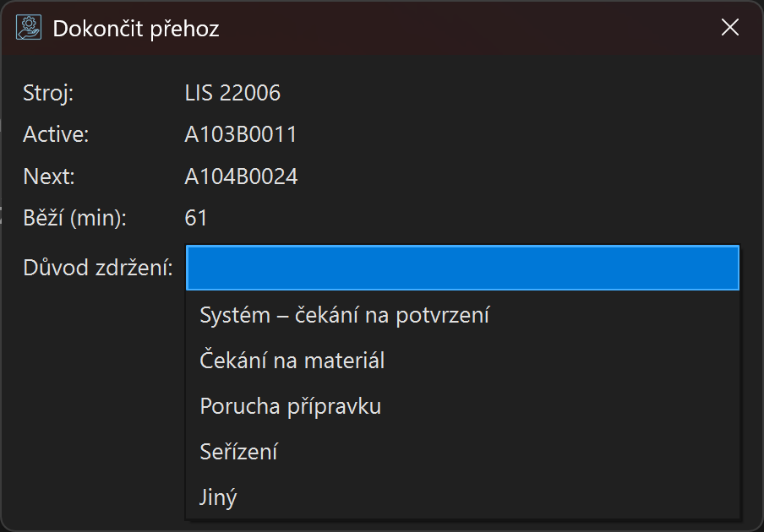This screenshot has width=764, height=532.
Task: Click the Active field label
Action: (x=56, y=135)
